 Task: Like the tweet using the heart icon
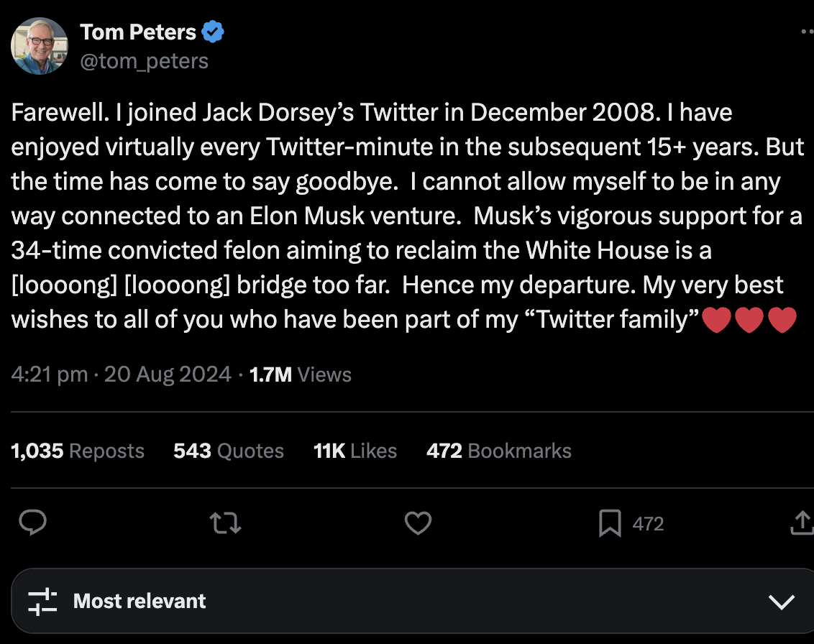[418, 523]
